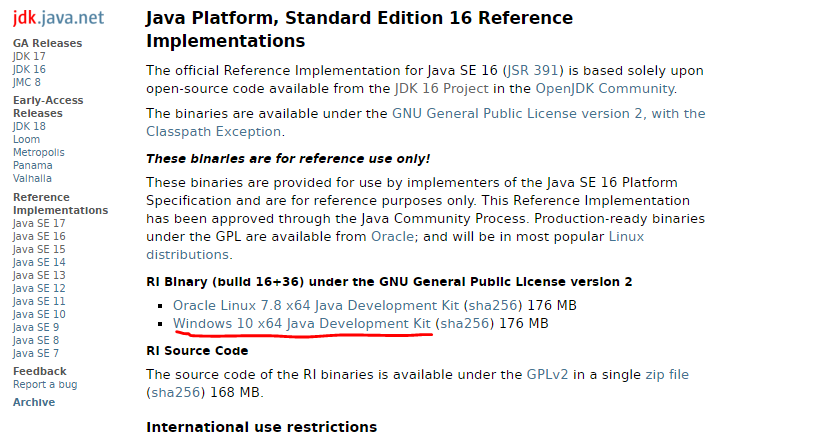
Task: Select the International use restrictions heading
Action: [262, 427]
